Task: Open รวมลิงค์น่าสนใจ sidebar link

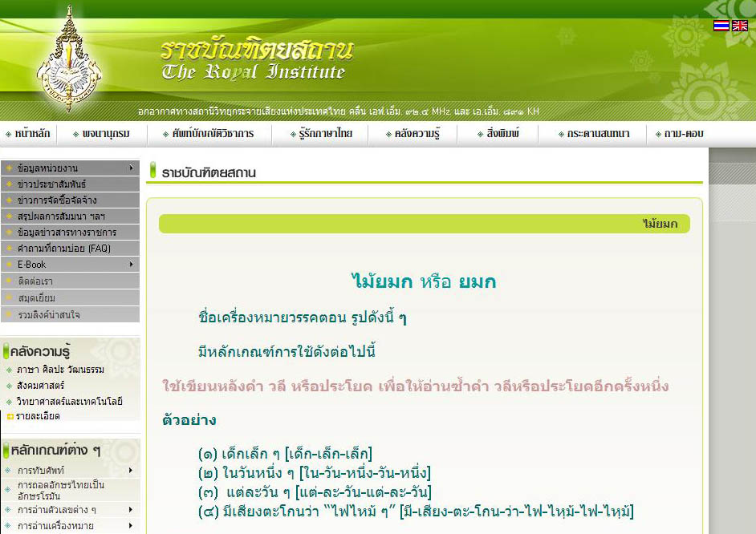Action: pos(71,314)
